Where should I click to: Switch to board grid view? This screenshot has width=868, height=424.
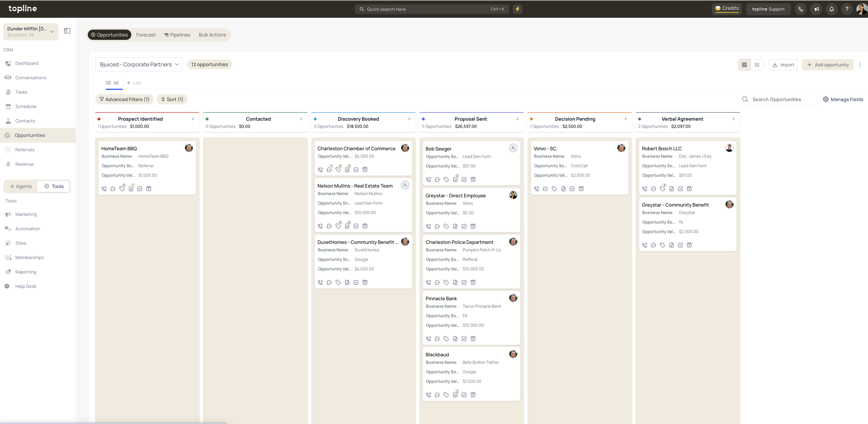744,65
